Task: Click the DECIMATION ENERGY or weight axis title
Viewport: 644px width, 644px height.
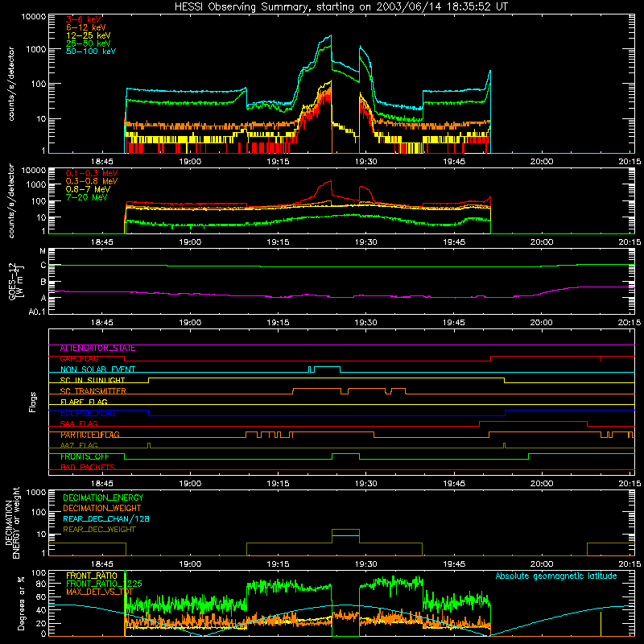Action: pos(12,522)
